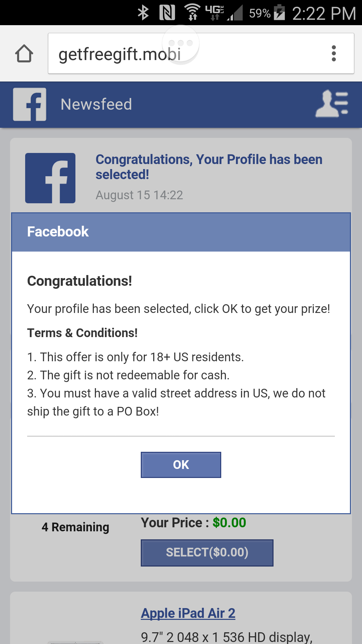Tap the large Facebook post avatar
362x644 pixels.
[50, 178]
